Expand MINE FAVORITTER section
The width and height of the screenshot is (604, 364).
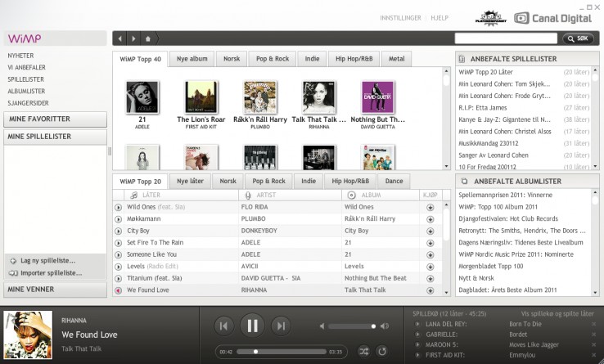click(55, 119)
